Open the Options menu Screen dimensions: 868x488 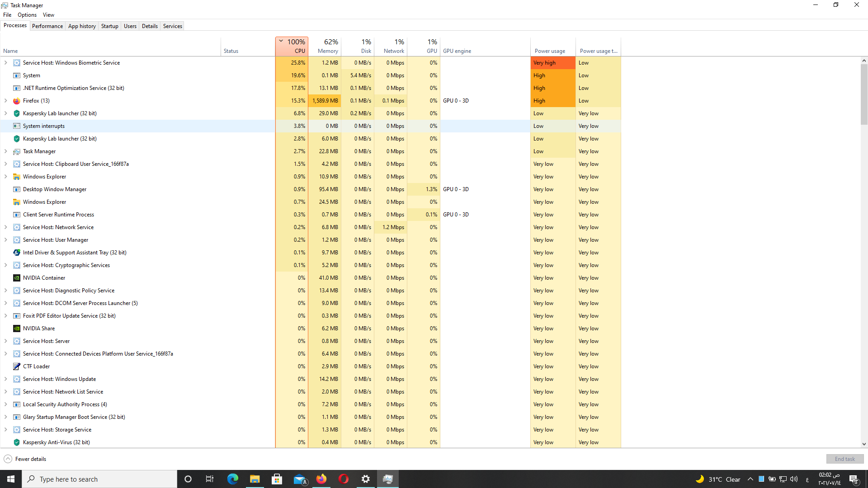(27, 15)
